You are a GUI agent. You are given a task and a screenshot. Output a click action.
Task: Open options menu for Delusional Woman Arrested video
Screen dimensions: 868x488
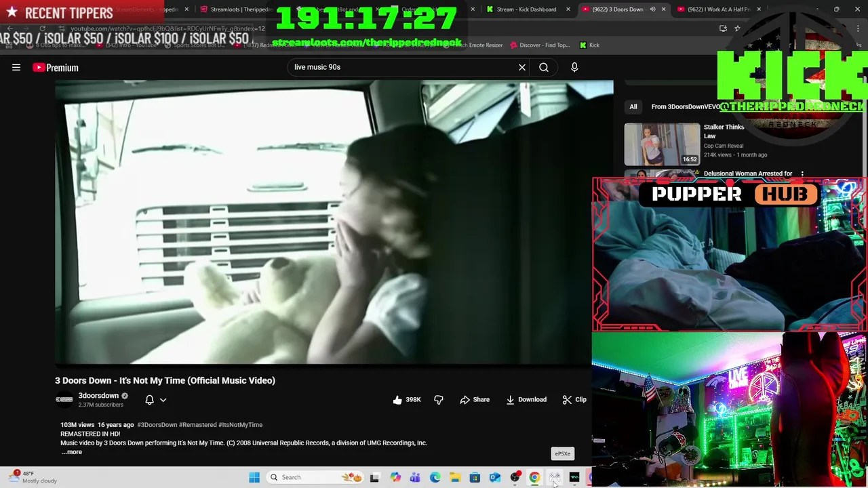tap(802, 174)
